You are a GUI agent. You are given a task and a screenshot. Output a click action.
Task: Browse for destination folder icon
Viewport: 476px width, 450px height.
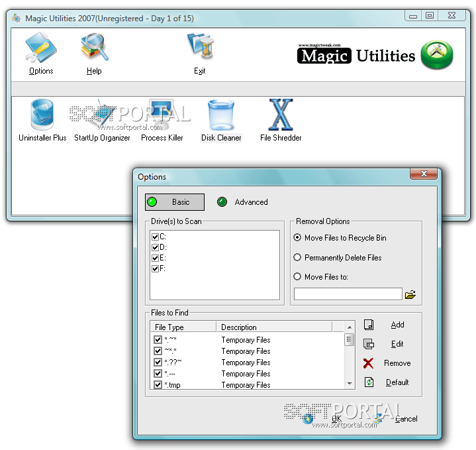(410, 294)
